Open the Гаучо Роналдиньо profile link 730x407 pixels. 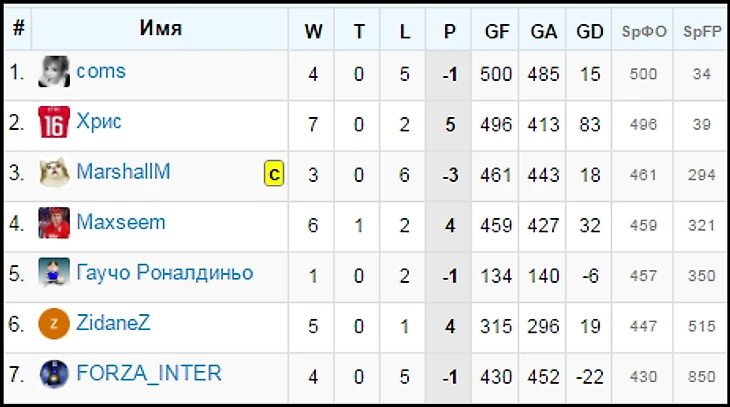click(165, 273)
